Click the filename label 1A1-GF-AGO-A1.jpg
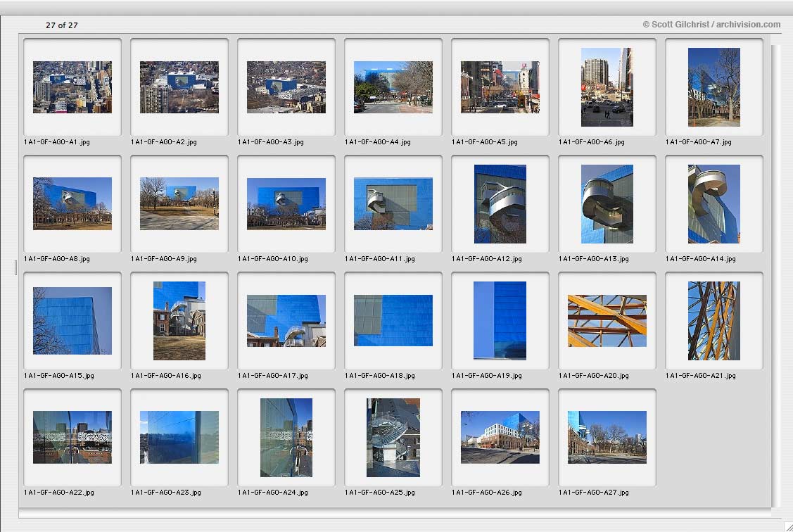 pos(56,142)
